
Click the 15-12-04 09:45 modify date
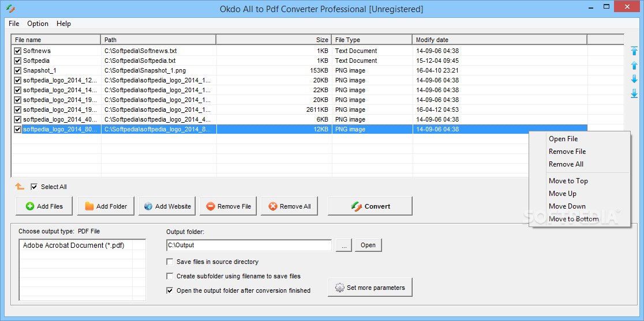[437, 61]
